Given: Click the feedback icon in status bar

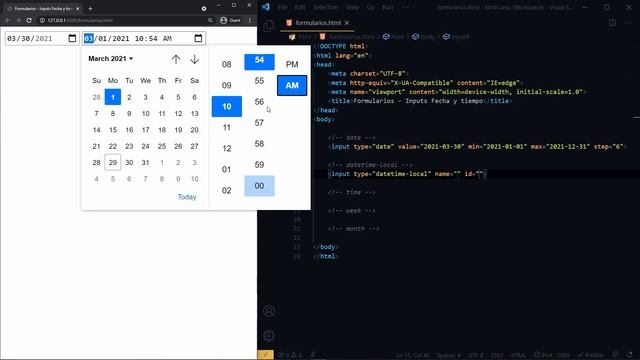Looking at the screenshot, I should 616,355.
